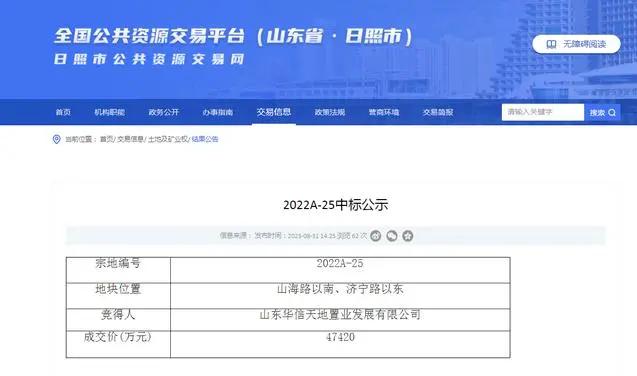The image size is (637, 376).
Task: Click 交易信息 breadcrumb link
Action: pos(130,139)
